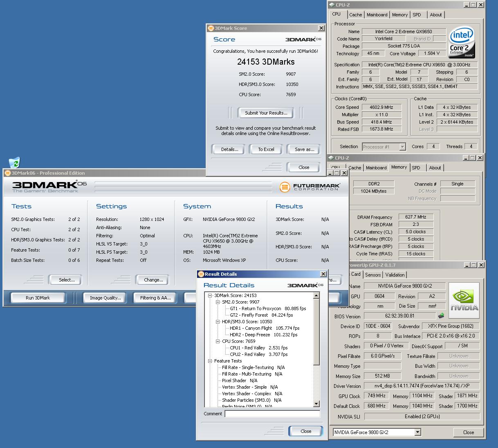The width and height of the screenshot is (498, 448).
Task: Export results with the To Excel button
Action: 266,149
